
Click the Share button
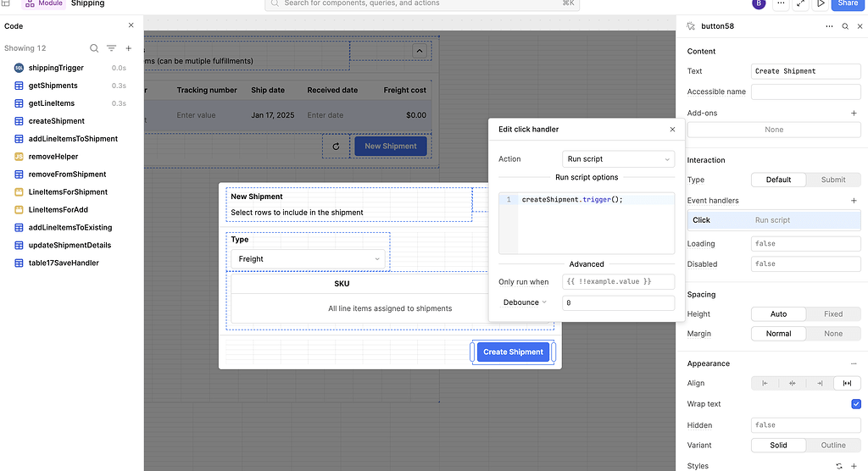pyautogui.click(x=848, y=3)
